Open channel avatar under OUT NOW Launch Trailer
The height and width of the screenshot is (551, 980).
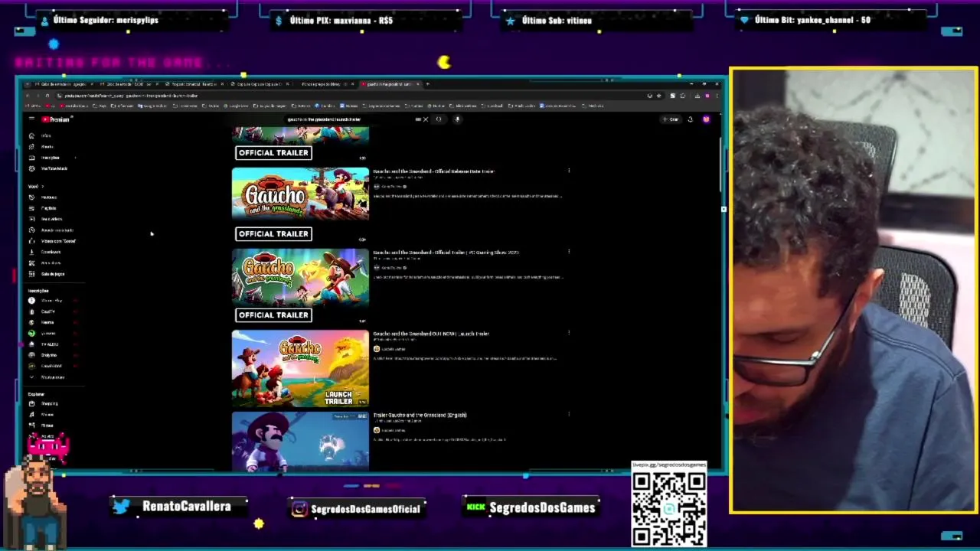[376, 349]
